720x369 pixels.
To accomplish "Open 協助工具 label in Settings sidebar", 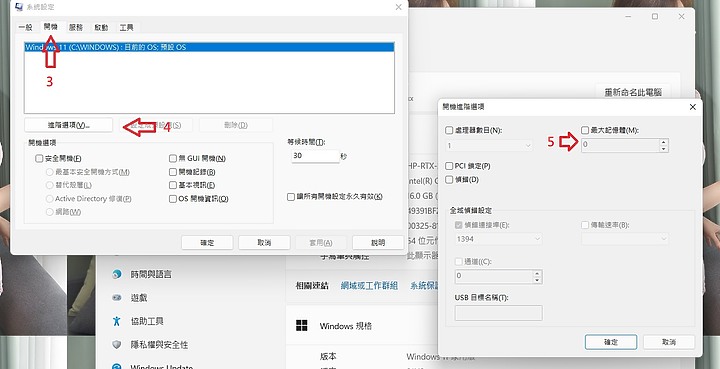I will click(147, 321).
